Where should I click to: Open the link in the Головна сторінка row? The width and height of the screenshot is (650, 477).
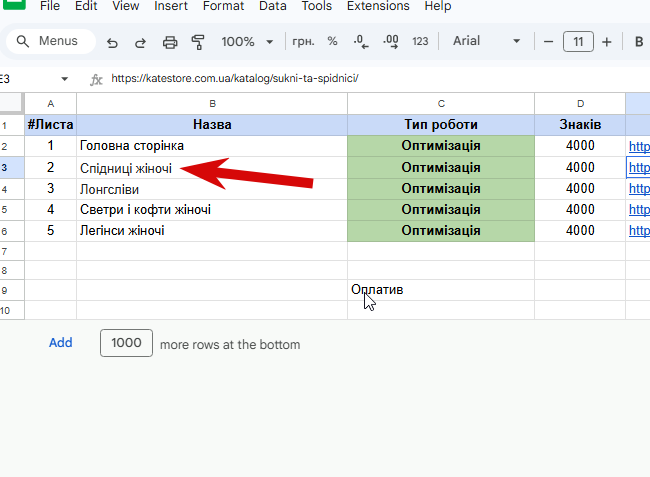point(639,146)
